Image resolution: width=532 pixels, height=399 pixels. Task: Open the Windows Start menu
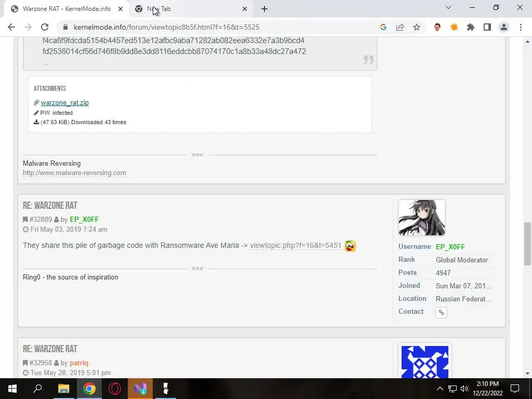coord(12,389)
